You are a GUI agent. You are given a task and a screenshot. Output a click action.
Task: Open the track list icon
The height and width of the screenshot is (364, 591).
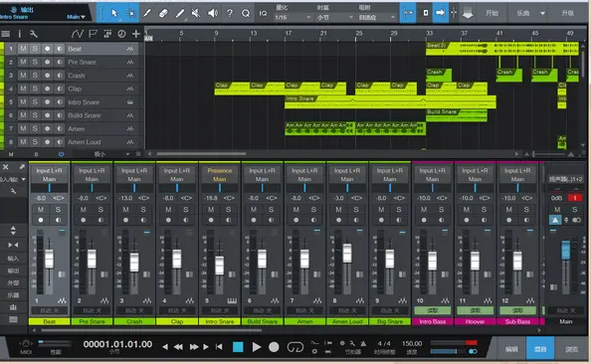[5, 34]
